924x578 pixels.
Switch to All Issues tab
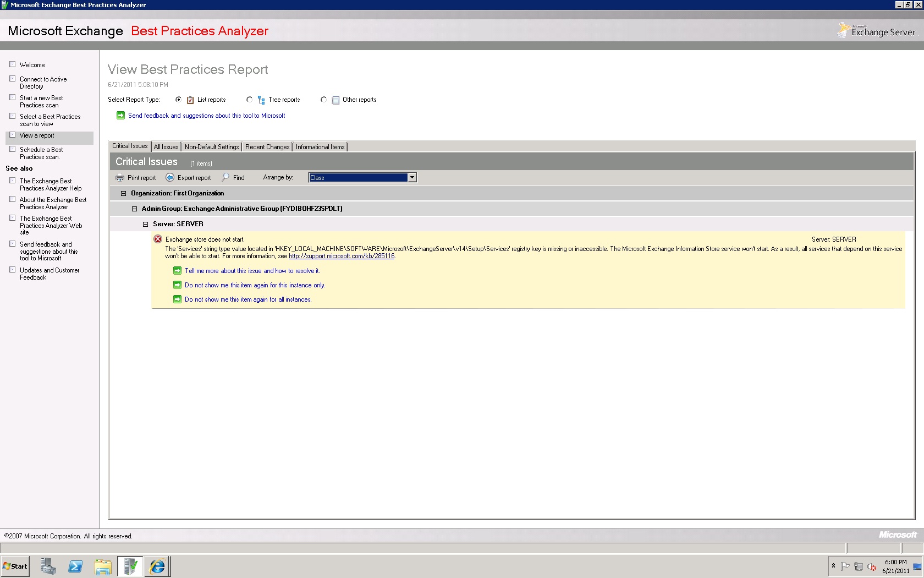[x=166, y=147]
